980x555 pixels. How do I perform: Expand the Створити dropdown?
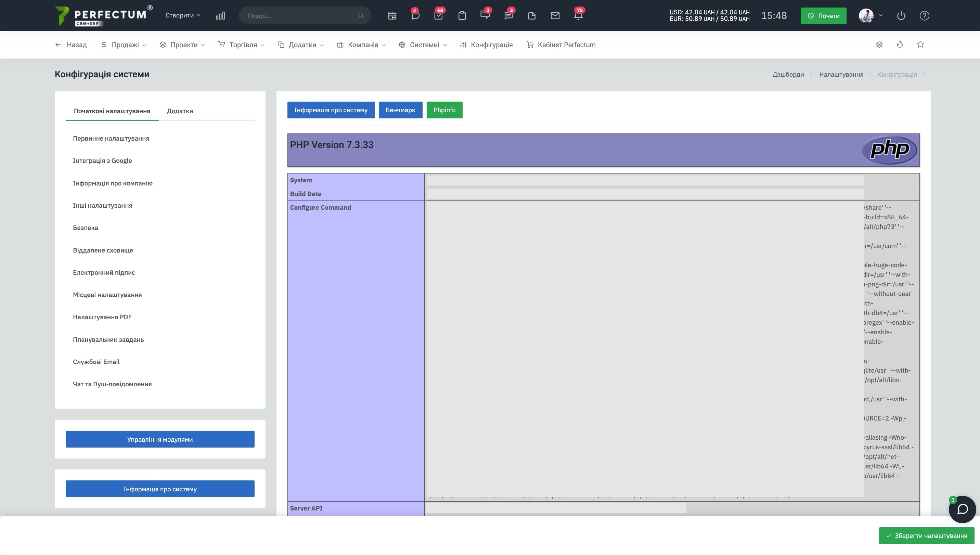point(183,16)
